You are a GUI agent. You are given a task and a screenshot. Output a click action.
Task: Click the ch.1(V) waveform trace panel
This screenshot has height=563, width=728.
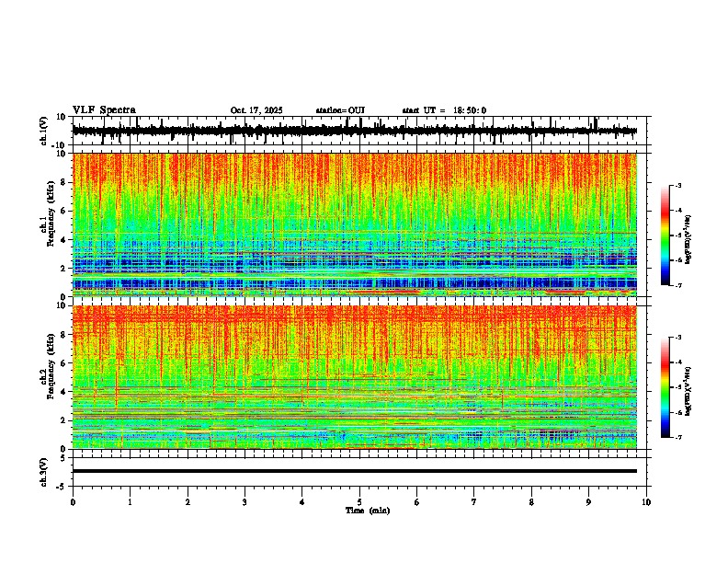pyautogui.click(x=359, y=131)
